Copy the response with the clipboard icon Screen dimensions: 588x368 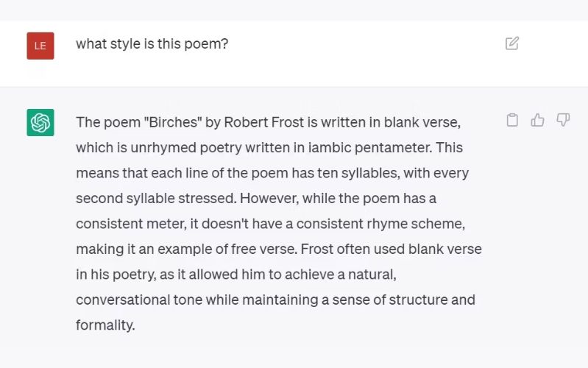(512, 120)
